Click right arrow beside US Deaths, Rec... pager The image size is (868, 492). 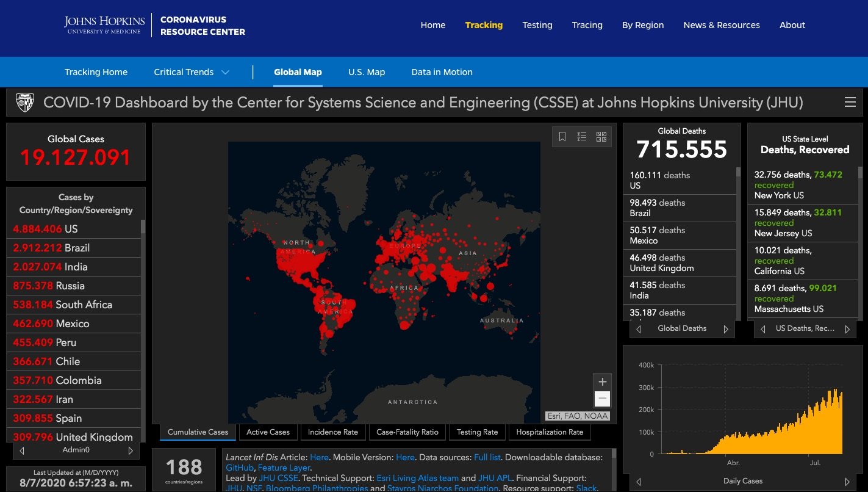point(847,329)
